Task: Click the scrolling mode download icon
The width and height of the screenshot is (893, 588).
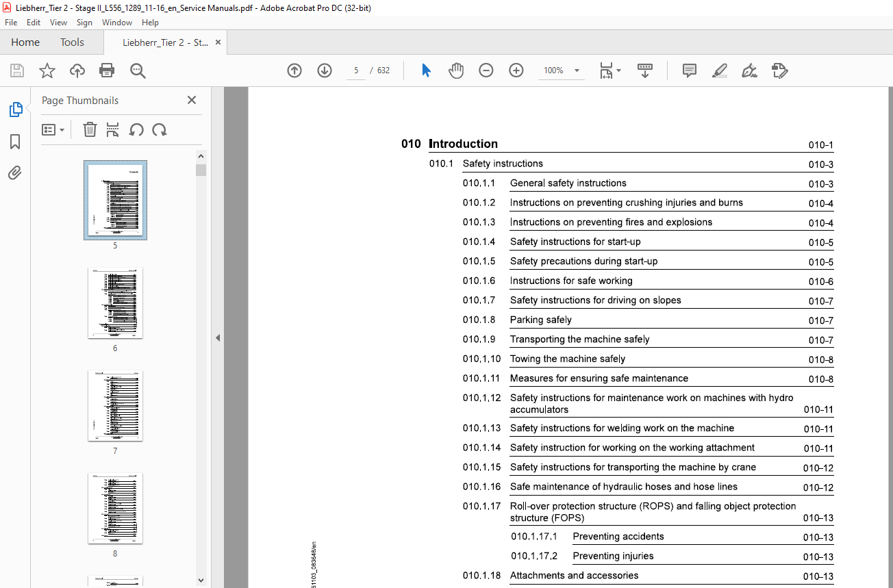Action: (645, 71)
